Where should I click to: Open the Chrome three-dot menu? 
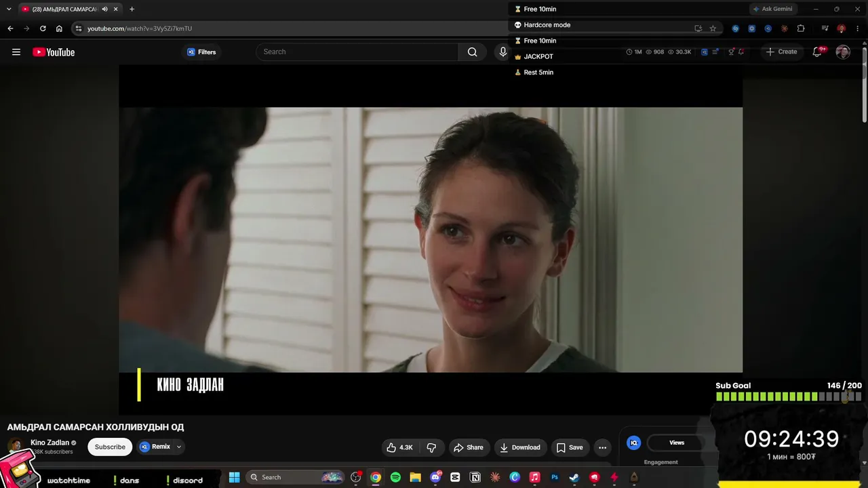tap(857, 28)
